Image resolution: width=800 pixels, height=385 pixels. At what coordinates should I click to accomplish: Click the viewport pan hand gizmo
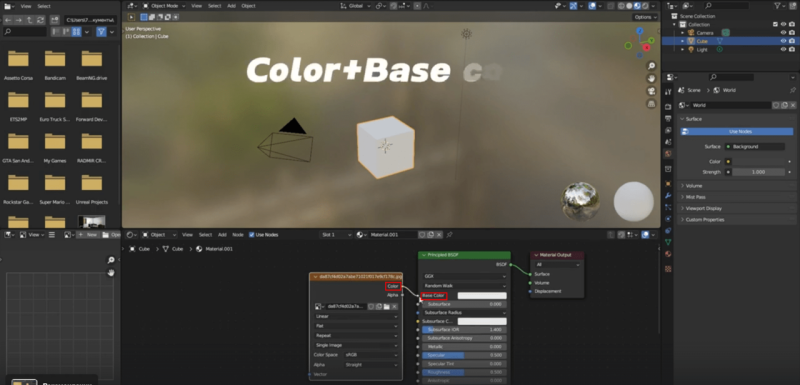click(x=651, y=79)
